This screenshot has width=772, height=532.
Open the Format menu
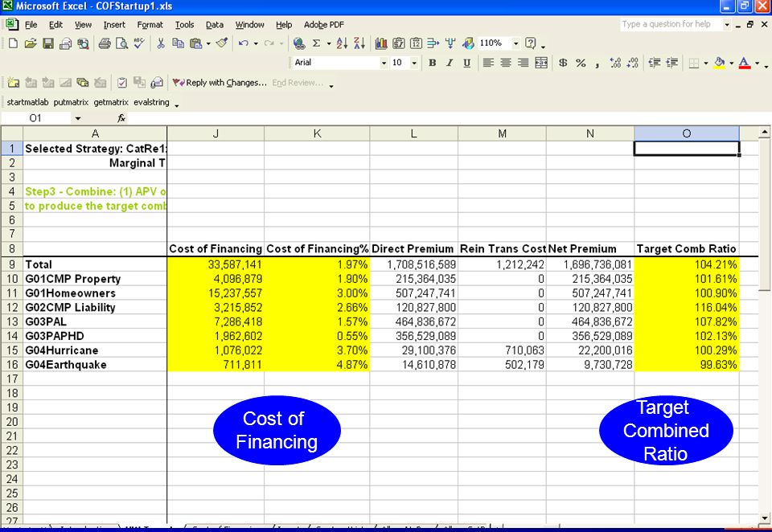pyautogui.click(x=150, y=25)
